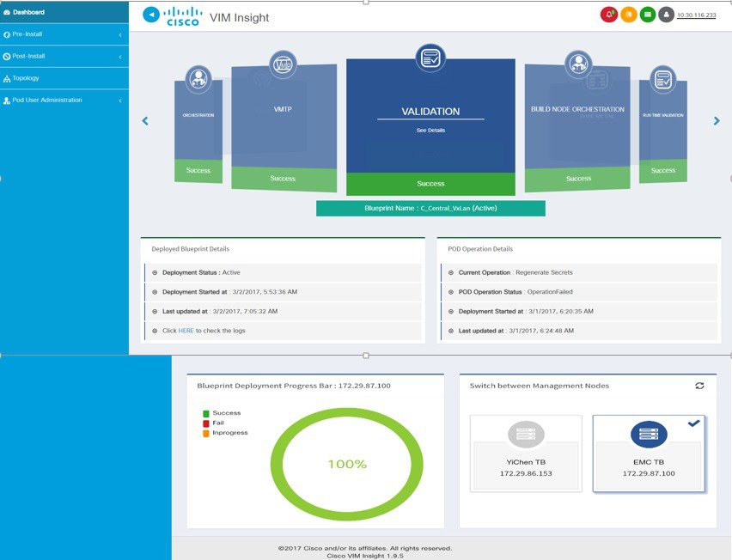
Task: Select the YiChen TB management node card
Action: 526,453
